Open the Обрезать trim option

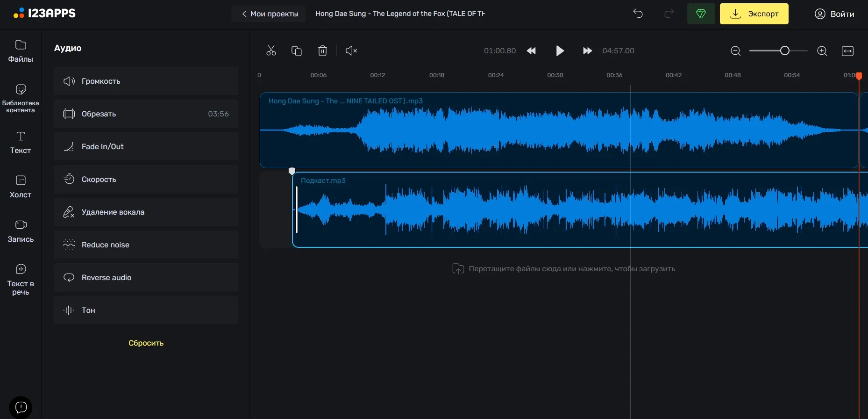[x=146, y=114]
